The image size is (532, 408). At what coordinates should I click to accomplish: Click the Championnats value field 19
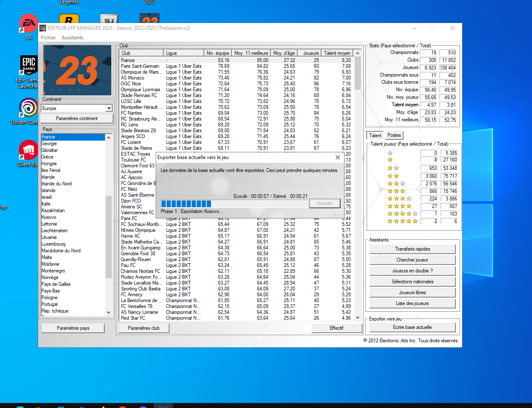click(429, 53)
